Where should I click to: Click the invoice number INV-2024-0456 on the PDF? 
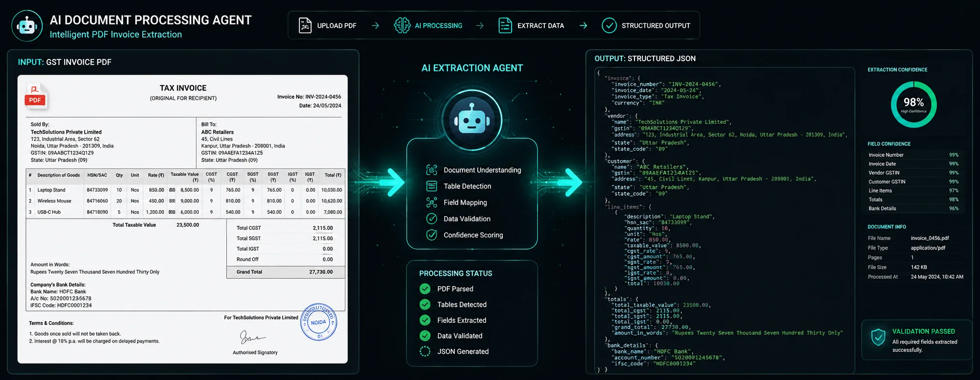[323, 97]
